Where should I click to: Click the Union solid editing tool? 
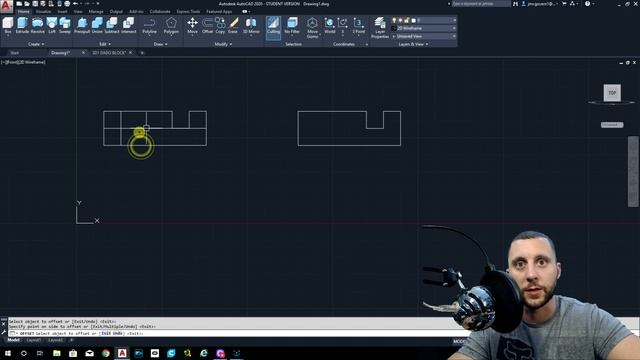coord(97,25)
